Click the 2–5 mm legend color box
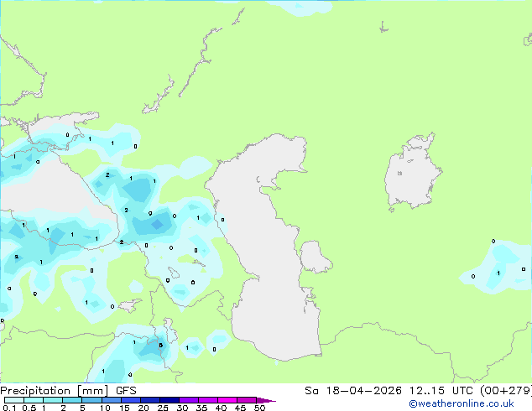532x411 pixels. pyautogui.click(x=72, y=400)
